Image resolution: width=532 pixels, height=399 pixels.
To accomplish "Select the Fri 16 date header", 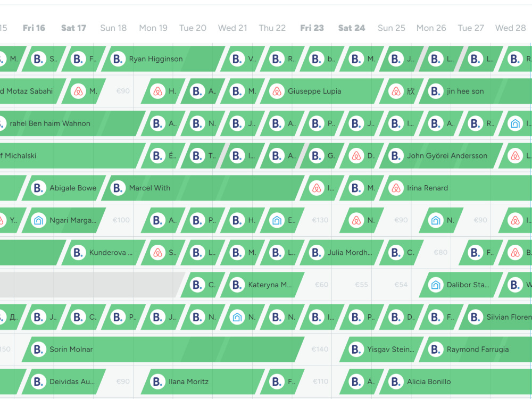I will (34, 28).
